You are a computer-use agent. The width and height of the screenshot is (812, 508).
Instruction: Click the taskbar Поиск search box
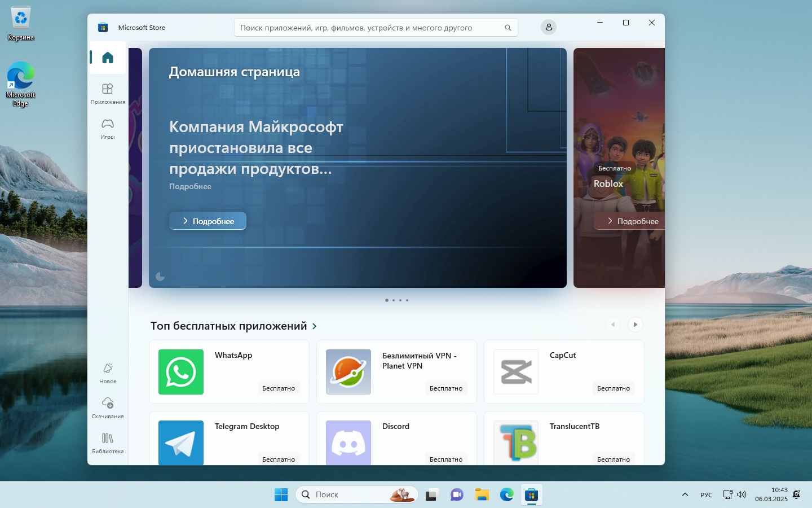click(x=356, y=494)
